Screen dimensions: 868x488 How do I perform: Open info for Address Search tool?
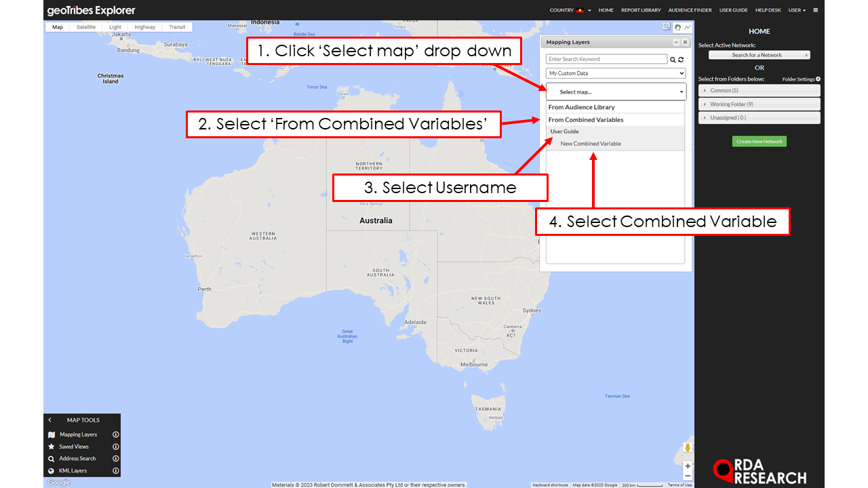115,459
